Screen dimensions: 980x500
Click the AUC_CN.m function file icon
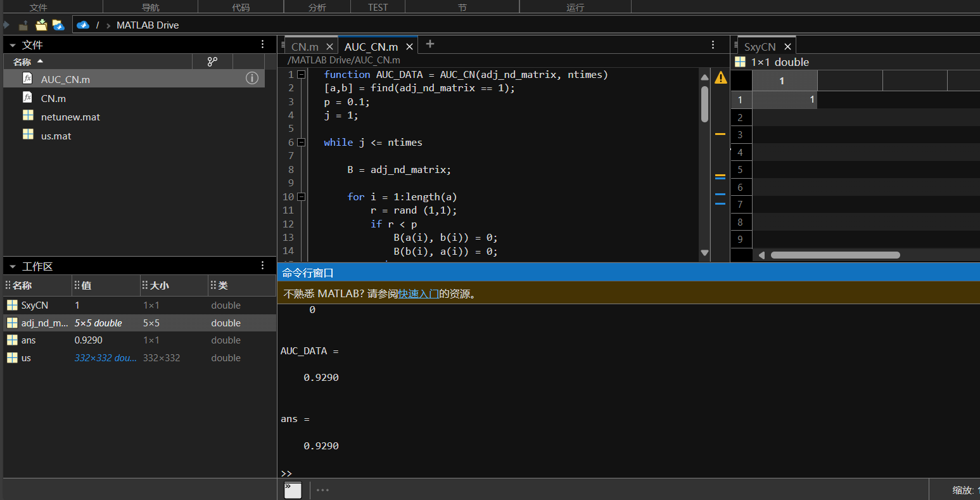[28, 79]
